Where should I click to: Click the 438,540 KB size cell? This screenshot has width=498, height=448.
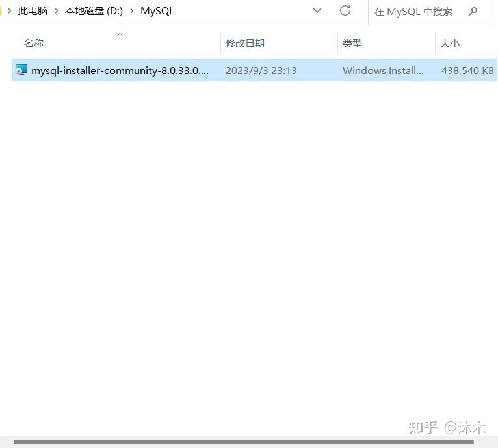pyautogui.click(x=467, y=70)
